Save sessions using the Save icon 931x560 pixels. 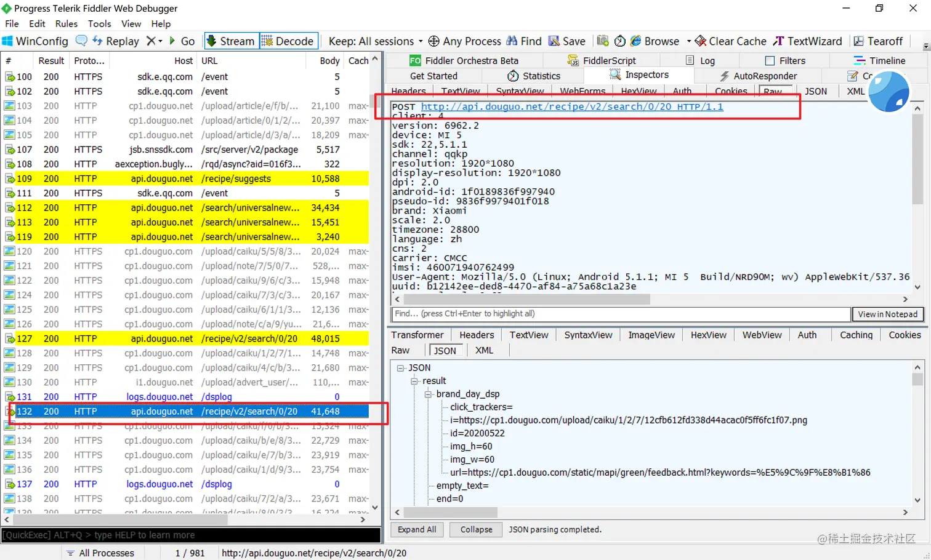point(567,41)
